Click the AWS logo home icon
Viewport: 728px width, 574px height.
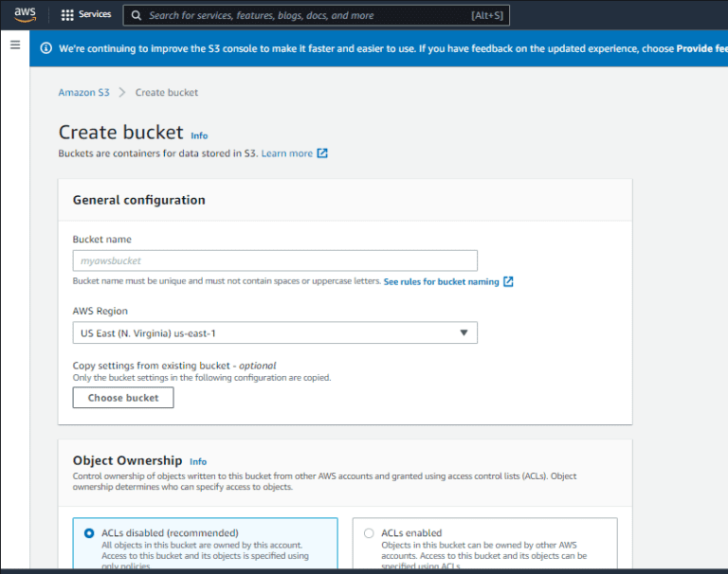click(25, 14)
